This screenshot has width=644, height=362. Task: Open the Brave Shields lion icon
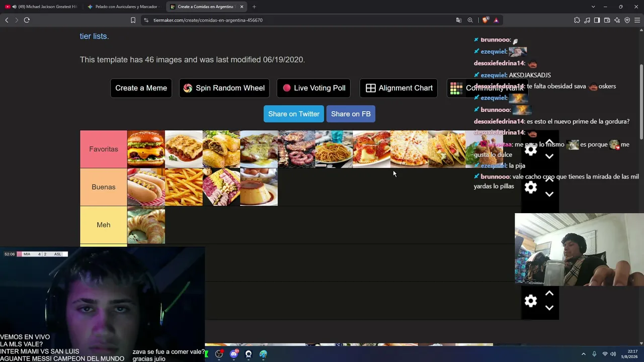coord(485,20)
